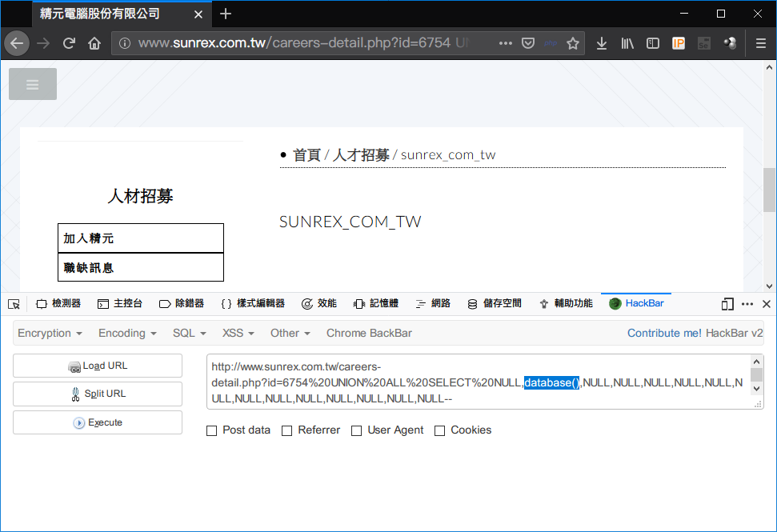Open a new browser tab
777x532 pixels.
pos(226,14)
